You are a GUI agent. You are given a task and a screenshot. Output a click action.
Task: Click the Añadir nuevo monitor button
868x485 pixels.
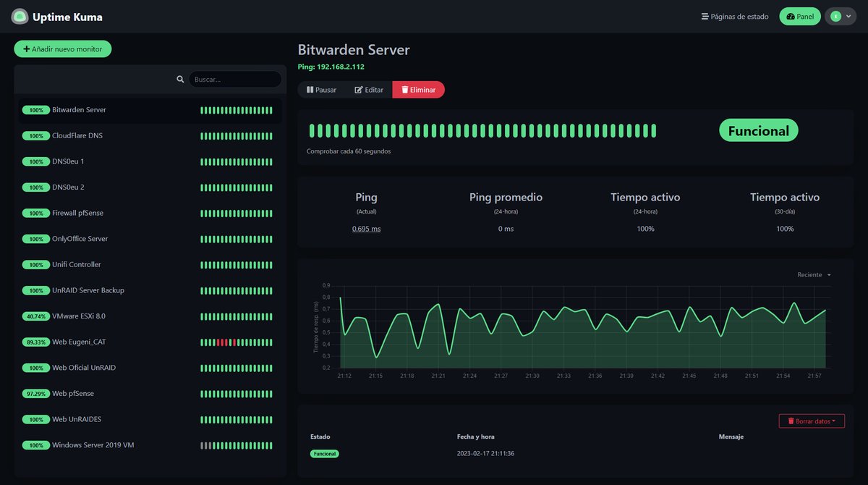coord(63,48)
